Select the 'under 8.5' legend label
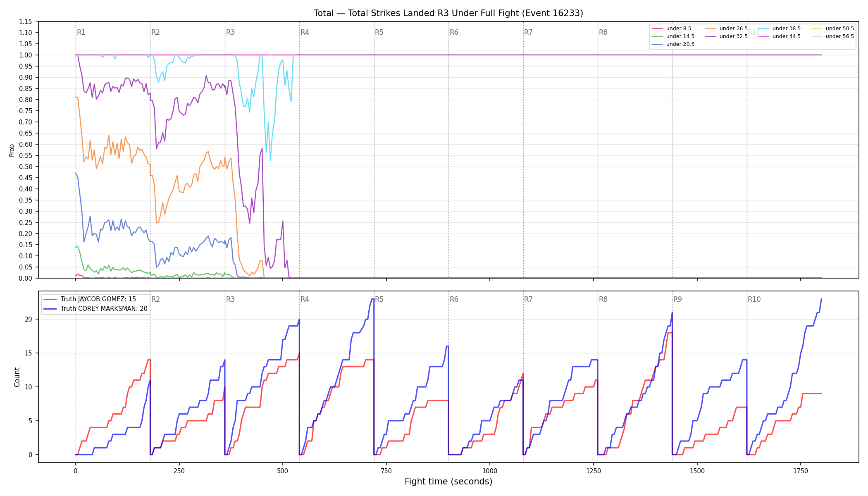 678,29
